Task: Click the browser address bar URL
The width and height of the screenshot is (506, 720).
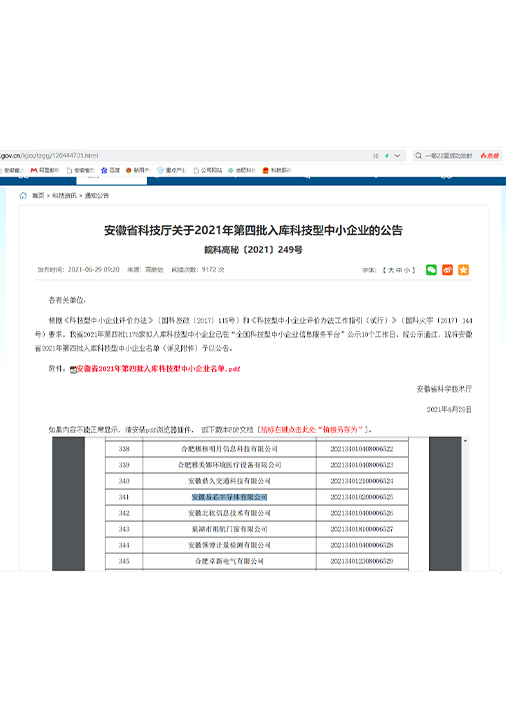Action: point(49,156)
